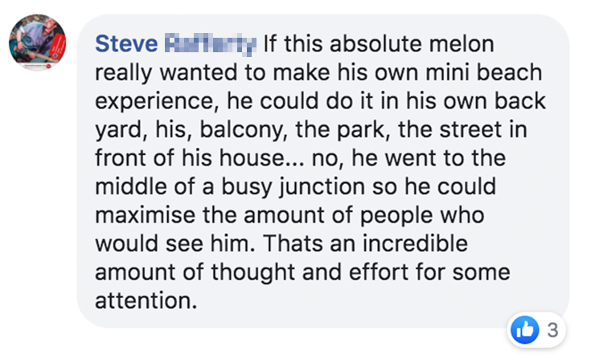View the reaction count of 3

point(552,330)
